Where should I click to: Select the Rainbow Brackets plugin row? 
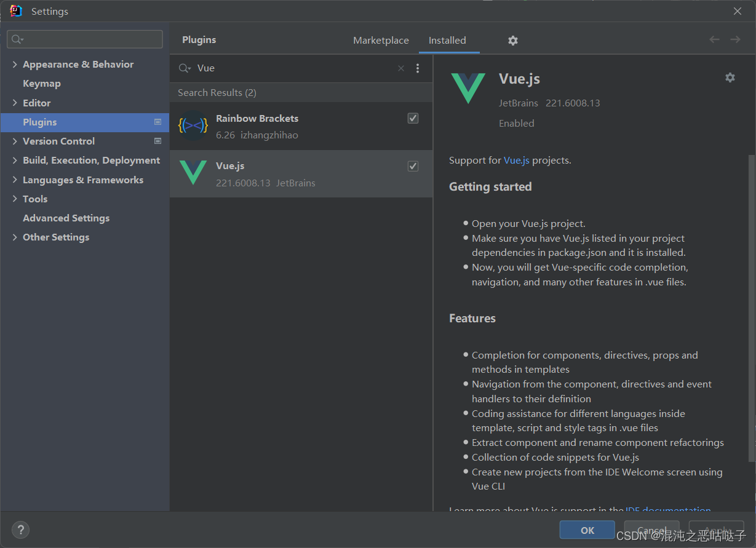point(301,126)
